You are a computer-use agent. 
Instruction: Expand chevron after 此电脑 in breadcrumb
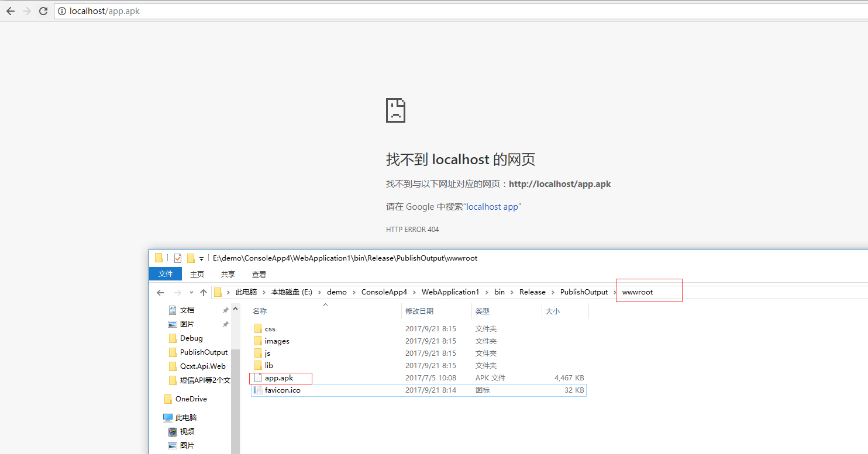tap(264, 292)
